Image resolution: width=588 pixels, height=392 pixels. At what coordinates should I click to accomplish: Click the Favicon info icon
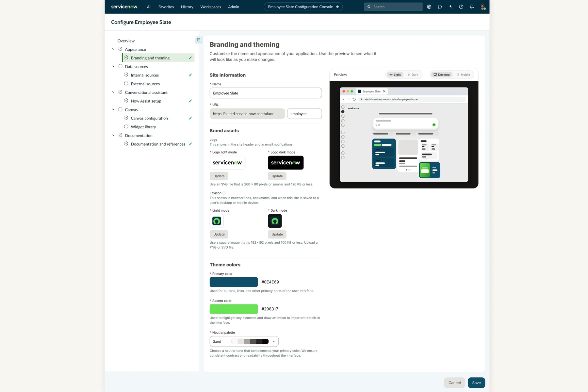[x=224, y=193]
